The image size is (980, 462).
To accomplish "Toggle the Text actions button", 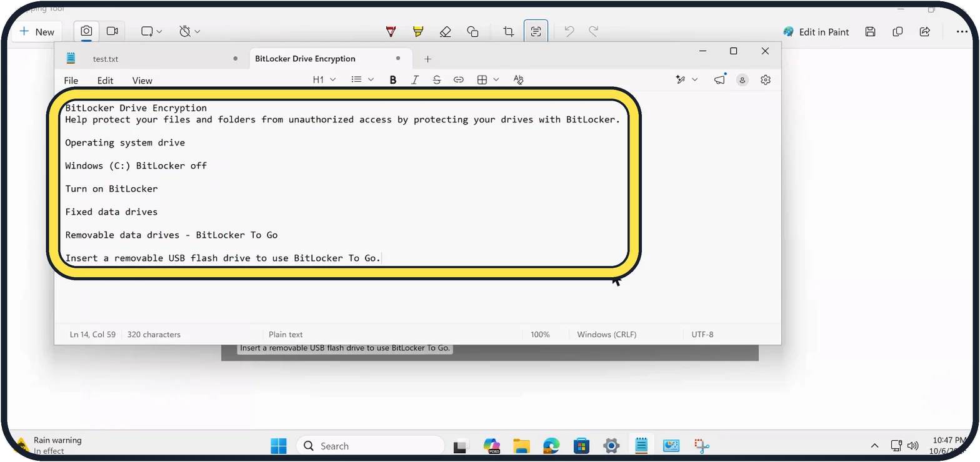I will click(x=536, y=31).
